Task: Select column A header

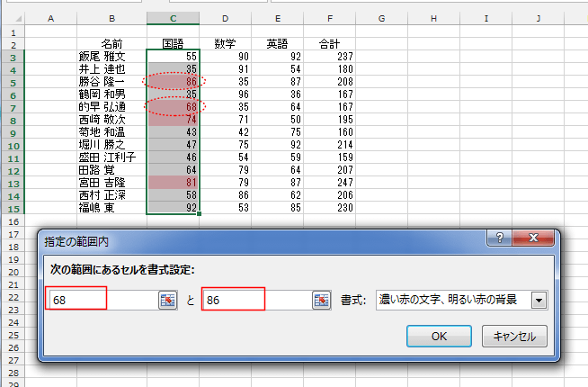Action: point(50,18)
